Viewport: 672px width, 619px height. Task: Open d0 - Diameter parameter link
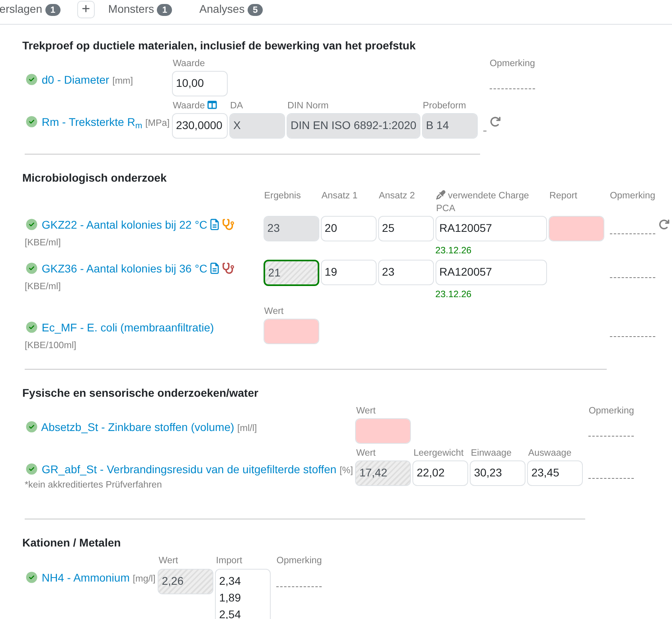(75, 80)
